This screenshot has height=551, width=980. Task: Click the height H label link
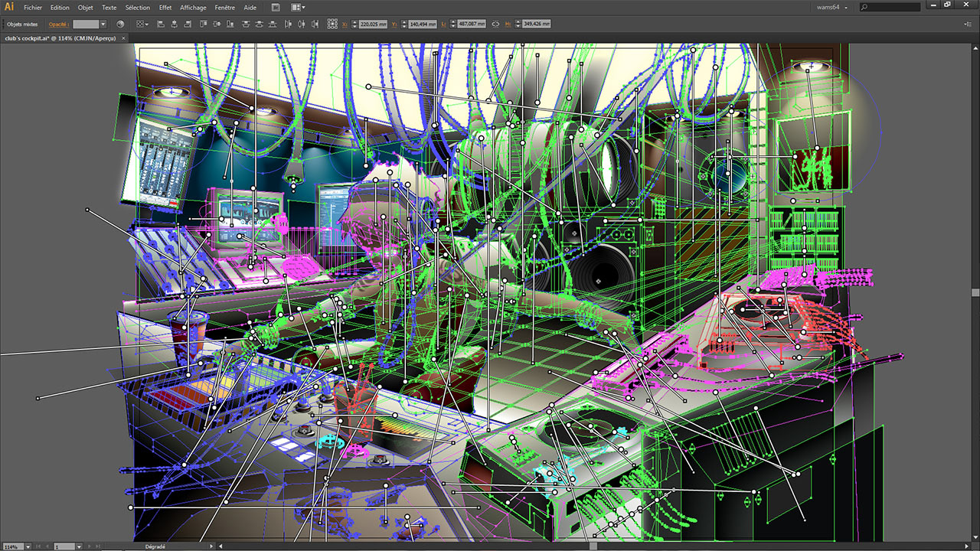508,24
